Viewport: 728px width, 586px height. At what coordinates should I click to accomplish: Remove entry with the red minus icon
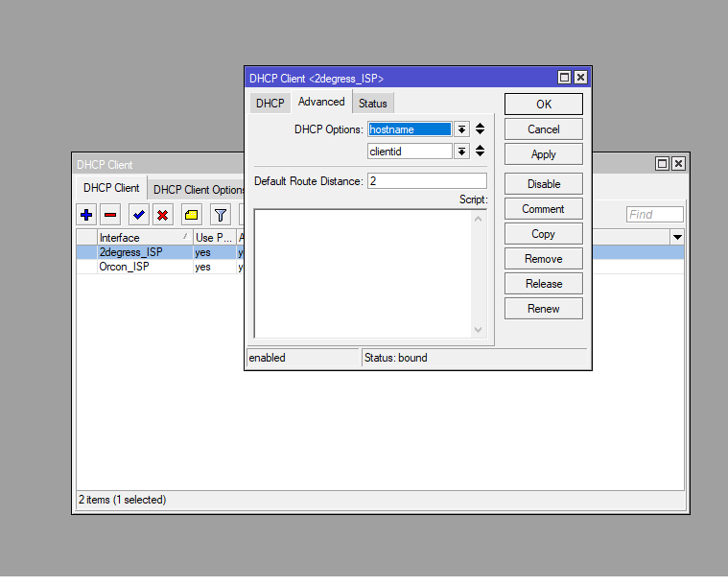(110, 215)
